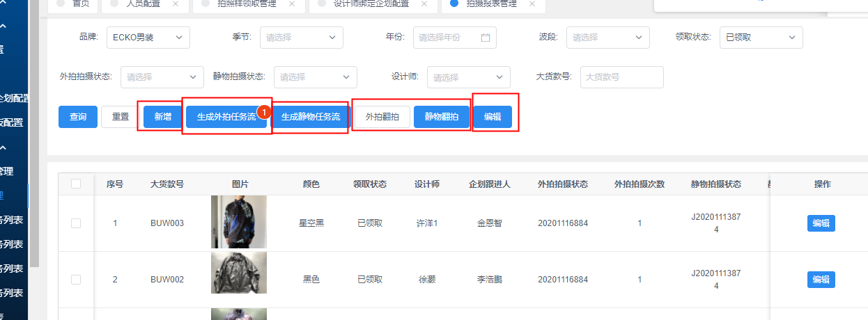The width and height of the screenshot is (868, 320).
Task: Click the 查询 search button
Action: 78,117
